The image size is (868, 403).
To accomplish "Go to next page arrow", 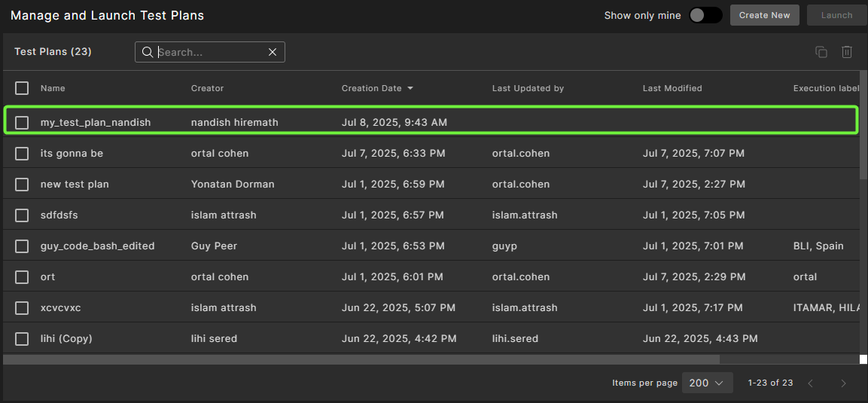I will click(843, 383).
